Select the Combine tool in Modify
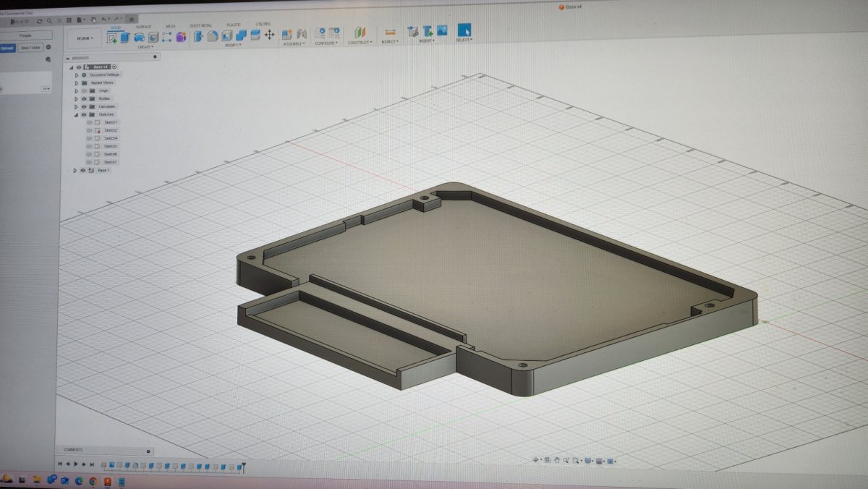 click(x=241, y=35)
